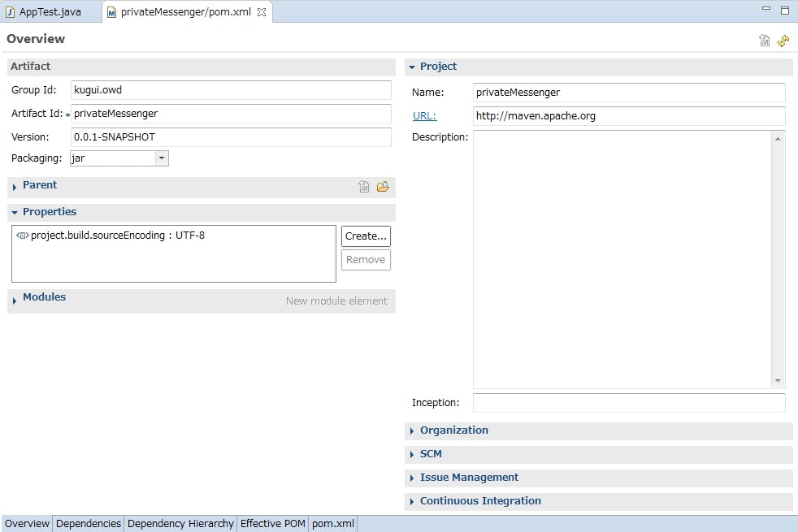
Task: Expand the Organization section
Action: click(x=412, y=430)
